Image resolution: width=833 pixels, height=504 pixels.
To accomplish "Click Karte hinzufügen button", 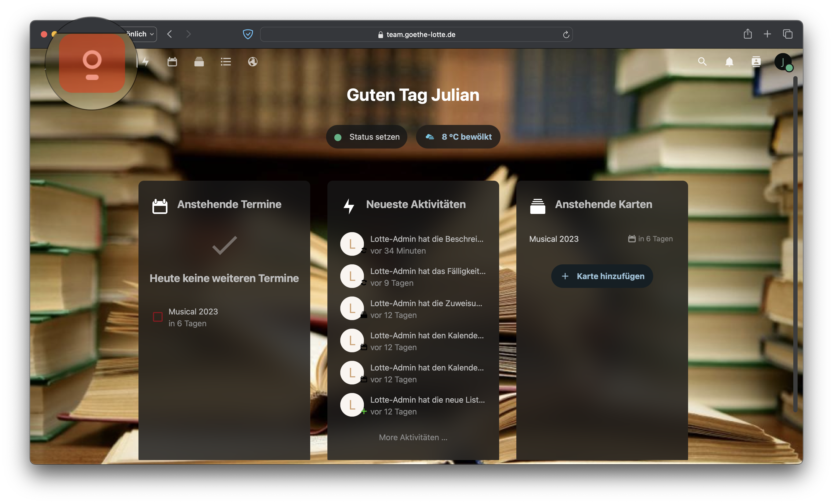I will [602, 276].
